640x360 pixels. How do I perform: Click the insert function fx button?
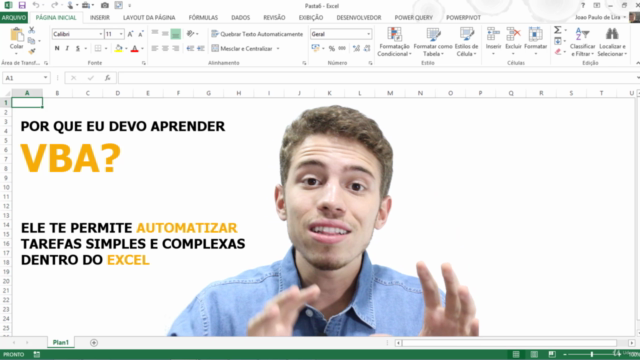(108, 78)
